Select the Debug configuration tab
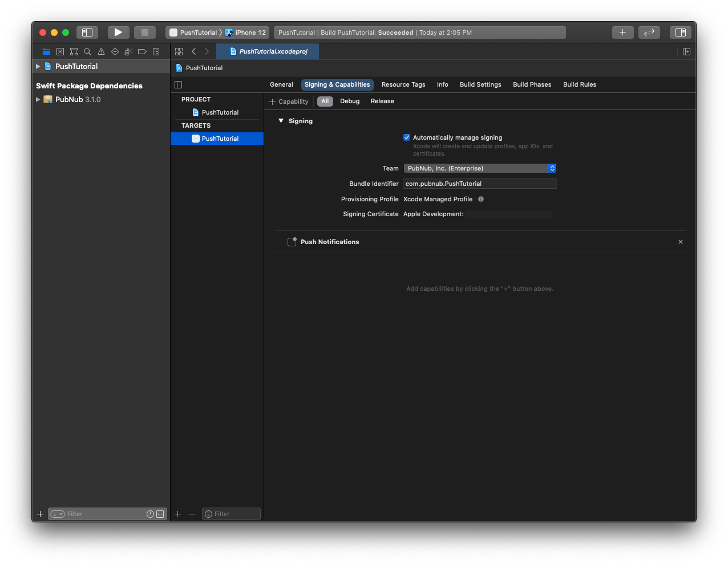 (350, 101)
